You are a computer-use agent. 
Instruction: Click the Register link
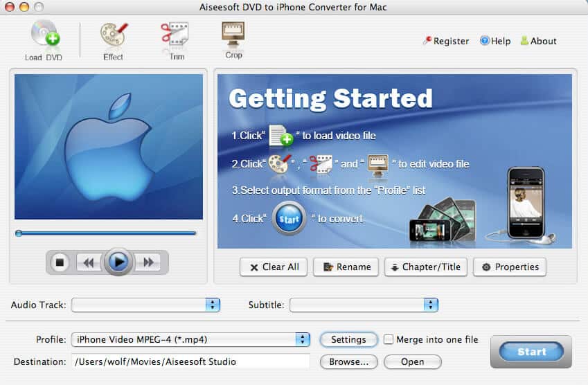pyautogui.click(x=446, y=41)
